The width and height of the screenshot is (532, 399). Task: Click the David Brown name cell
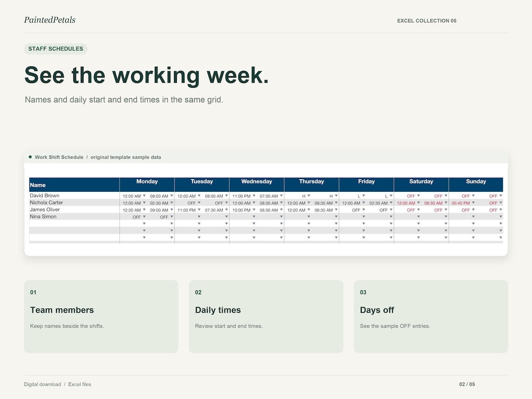pos(74,196)
